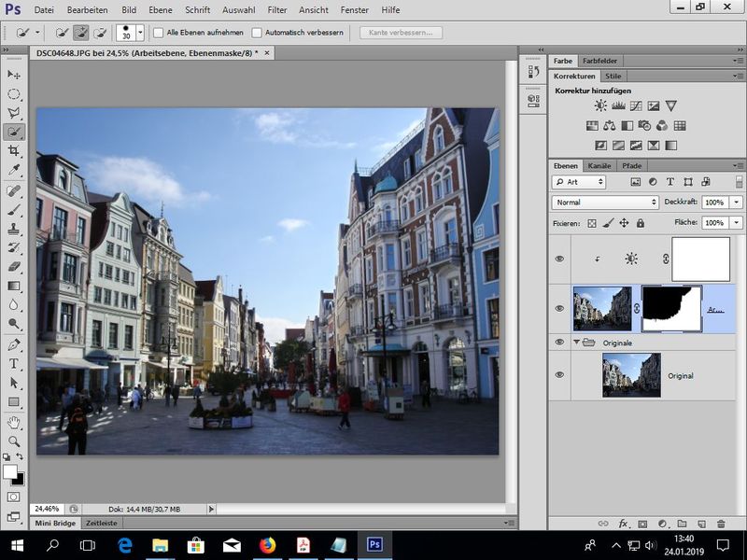
Task: Click the delete layer trash icon
Action: click(722, 524)
